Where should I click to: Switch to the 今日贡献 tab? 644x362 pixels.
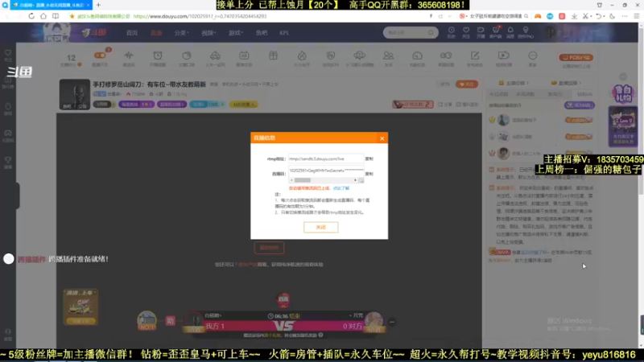click(498, 94)
